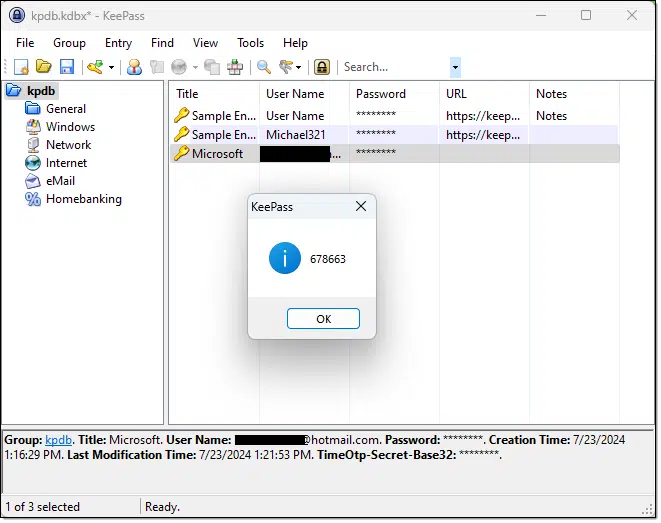This screenshot has width=661, height=523.
Task: Click the Network group icon
Action: [x=32, y=145]
